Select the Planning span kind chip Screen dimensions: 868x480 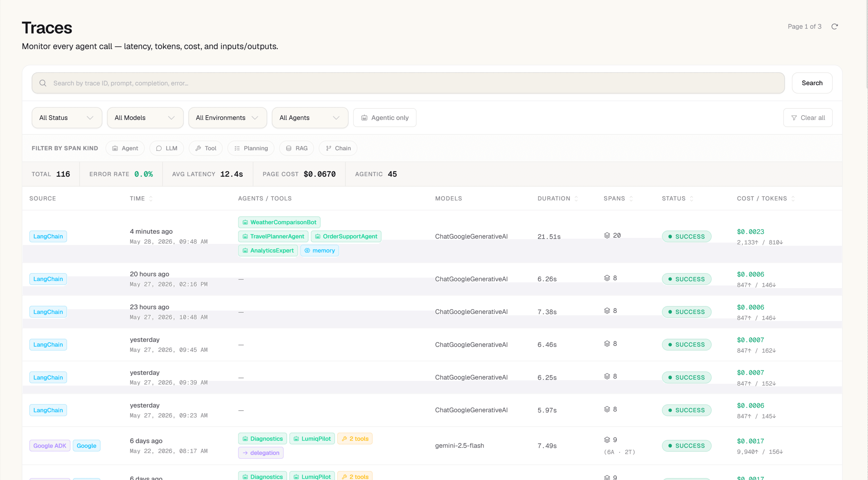click(251, 148)
